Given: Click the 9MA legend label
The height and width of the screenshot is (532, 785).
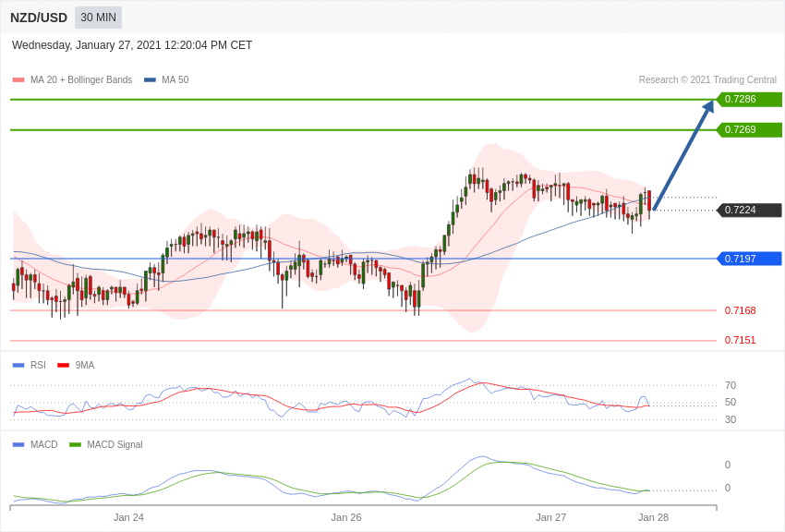Looking at the screenshot, I should click(x=85, y=366).
